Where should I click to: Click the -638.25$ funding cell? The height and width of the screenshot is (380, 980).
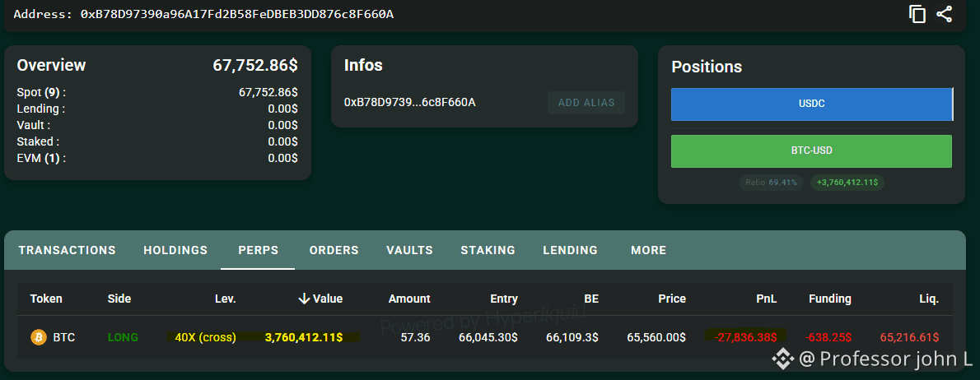(828, 337)
